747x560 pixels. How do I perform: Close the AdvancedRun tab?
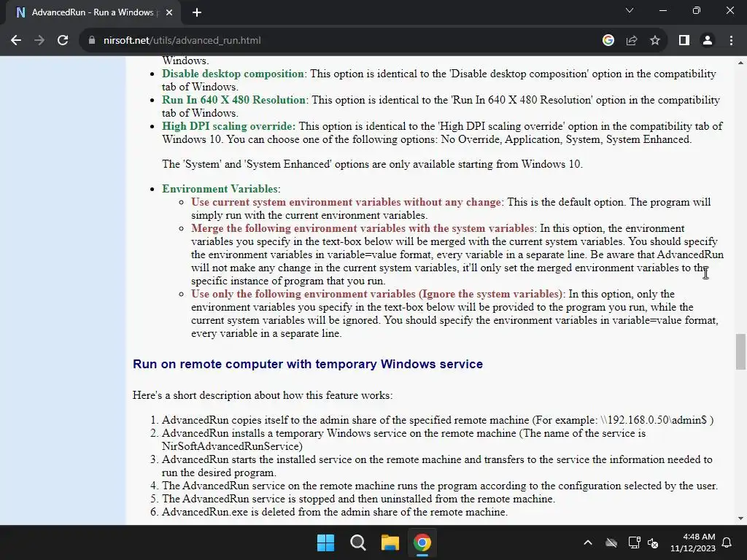pyautogui.click(x=169, y=12)
